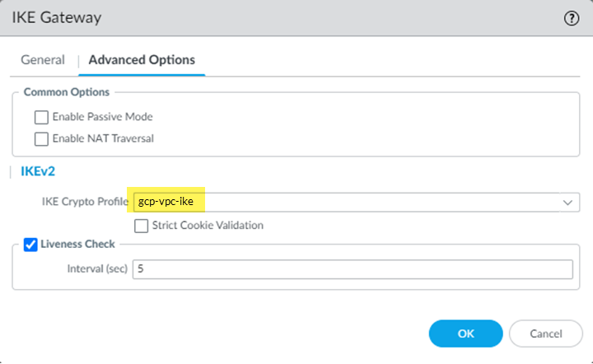Click the IKE Gateway dialog title
Viewport: 593px width, 364px height.
point(63,18)
